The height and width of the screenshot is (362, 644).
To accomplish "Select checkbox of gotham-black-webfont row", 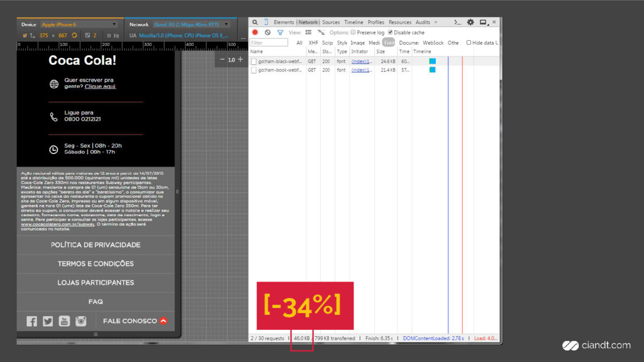I will pos(254,61).
